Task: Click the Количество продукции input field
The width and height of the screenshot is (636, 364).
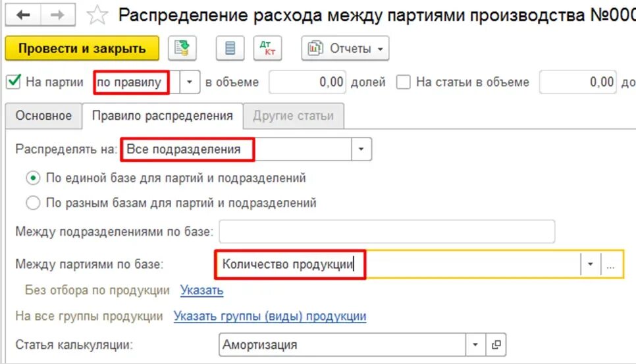Action: [x=398, y=265]
